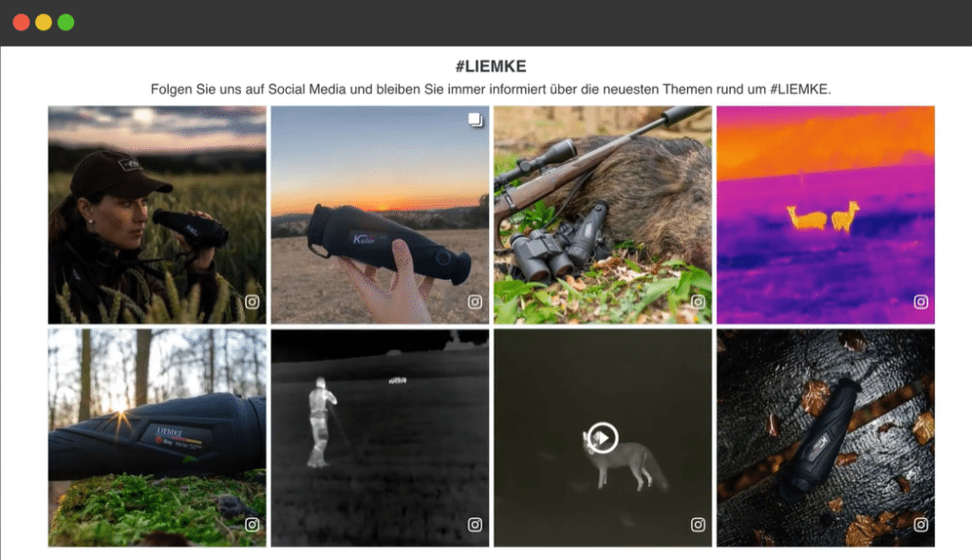The width and height of the screenshot is (972, 560).
Task: Open purple thermal image of two deer
Action: tap(826, 215)
